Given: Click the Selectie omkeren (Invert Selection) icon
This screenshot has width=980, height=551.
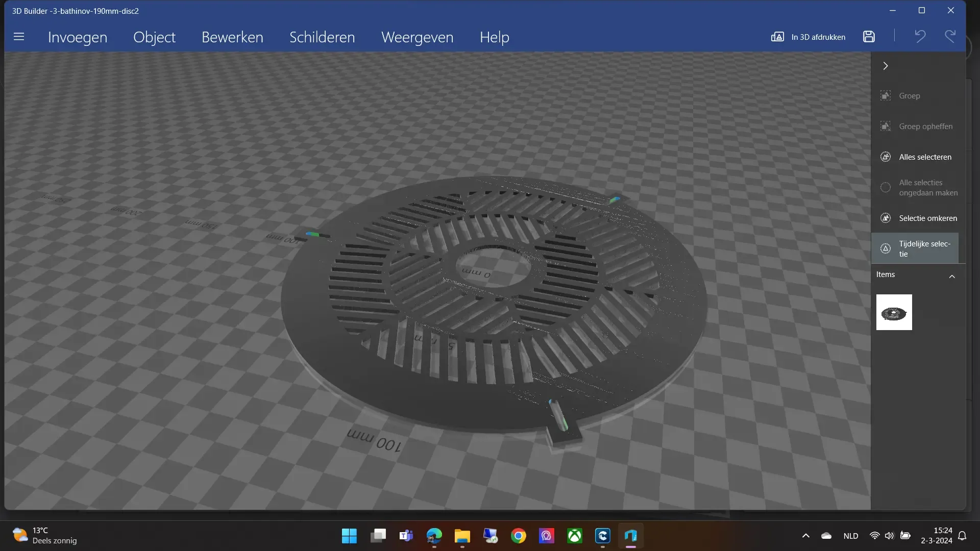Looking at the screenshot, I should pyautogui.click(x=886, y=217).
